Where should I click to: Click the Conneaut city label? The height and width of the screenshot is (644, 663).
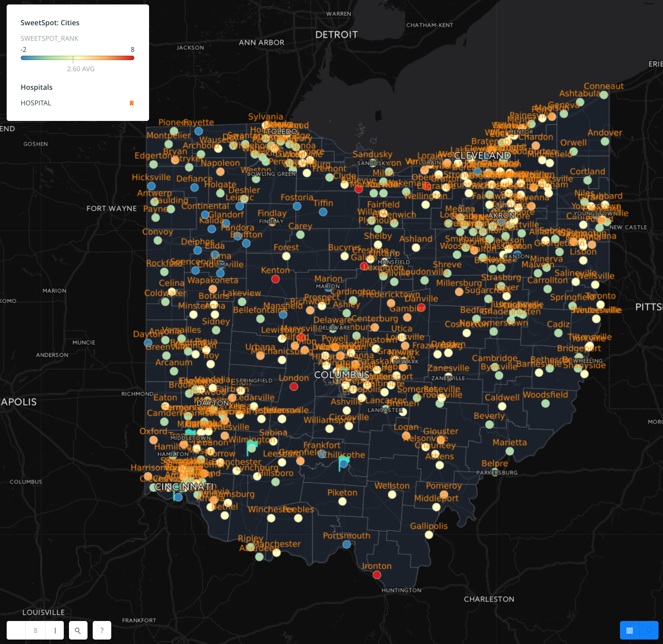604,86
